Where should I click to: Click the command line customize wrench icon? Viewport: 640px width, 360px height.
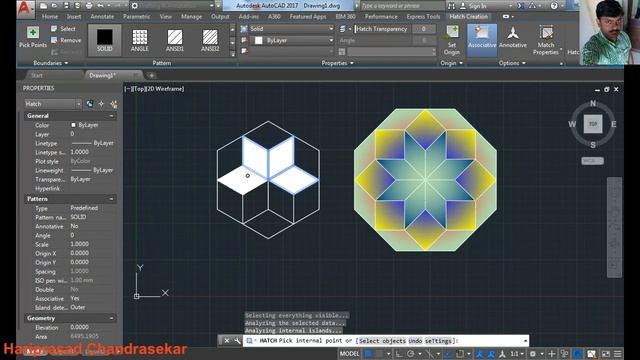point(237,340)
